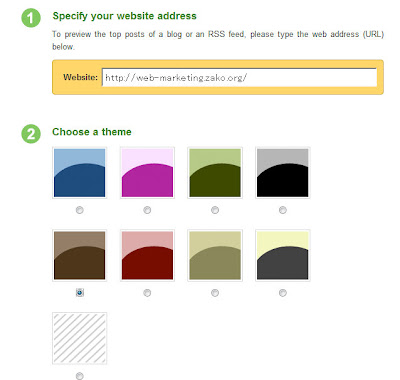This screenshot has height=380, width=400.
Task: Click the Website URL input field
Action: [239, 77]
